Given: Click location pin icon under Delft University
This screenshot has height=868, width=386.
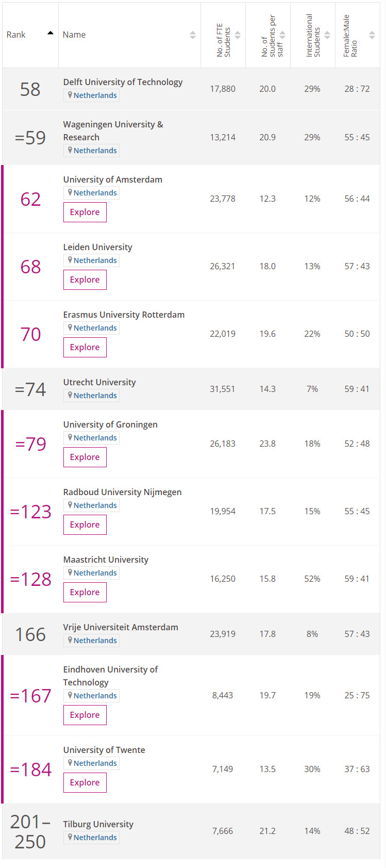Looking at the screenshot, I should (70, 95).
